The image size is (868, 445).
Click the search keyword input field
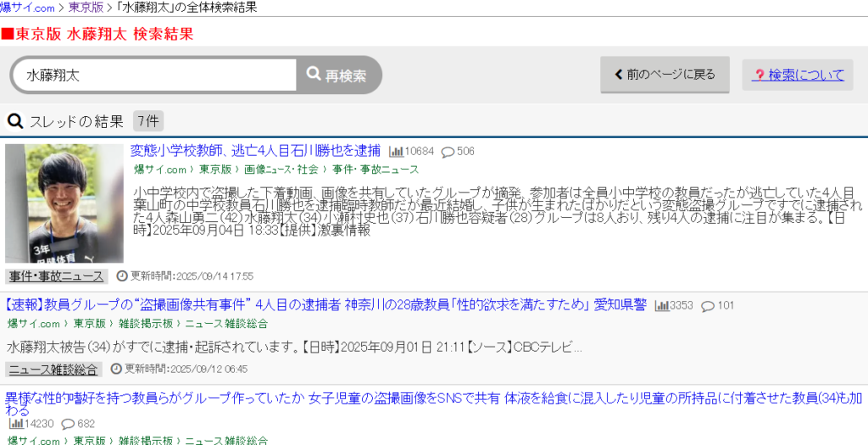[157, 75]
